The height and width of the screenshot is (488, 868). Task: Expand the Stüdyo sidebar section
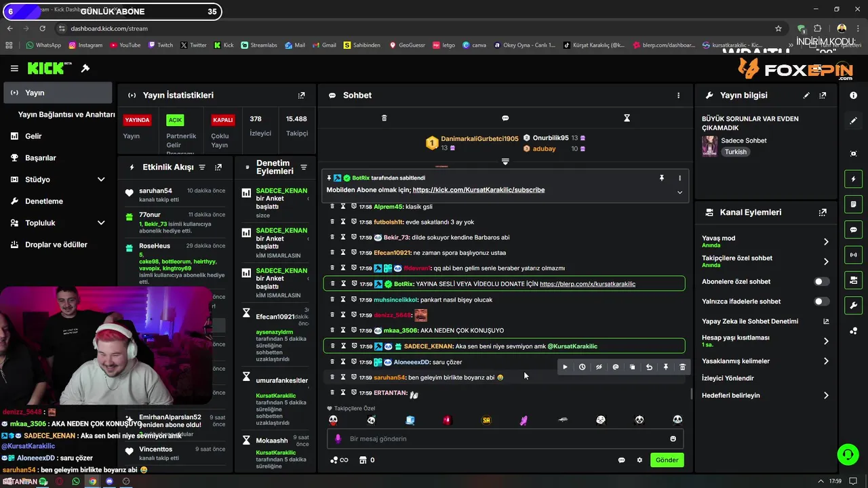pos(101,180)
